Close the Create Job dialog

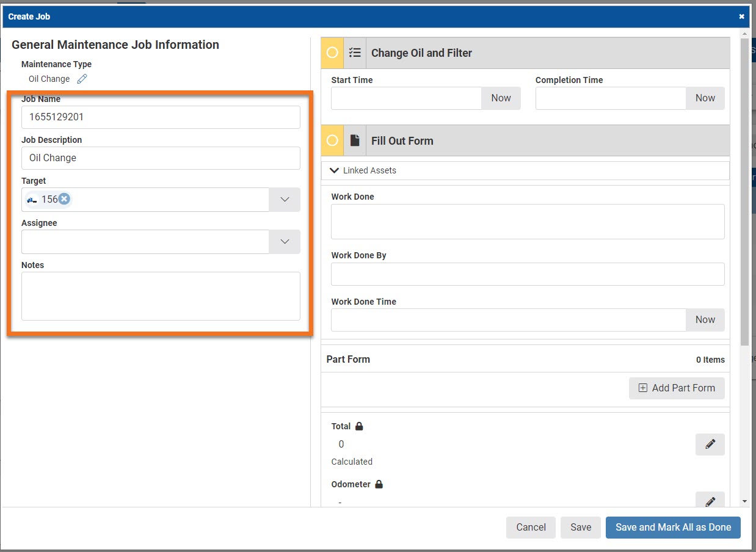741,16
